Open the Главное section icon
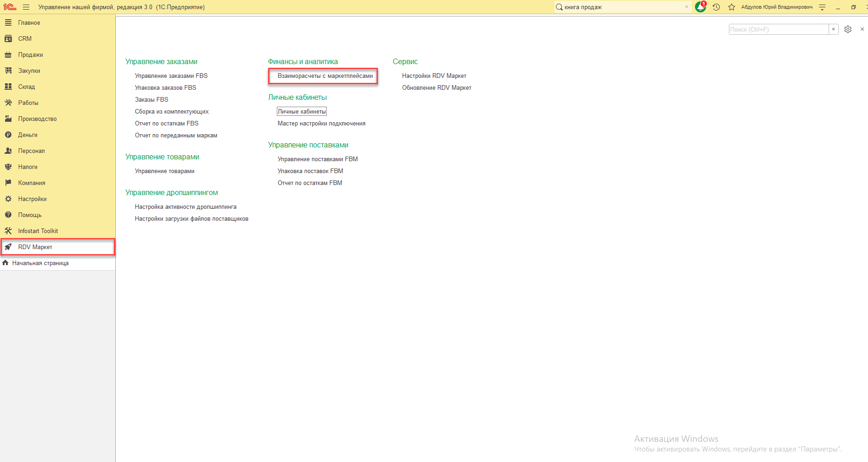 8,22
